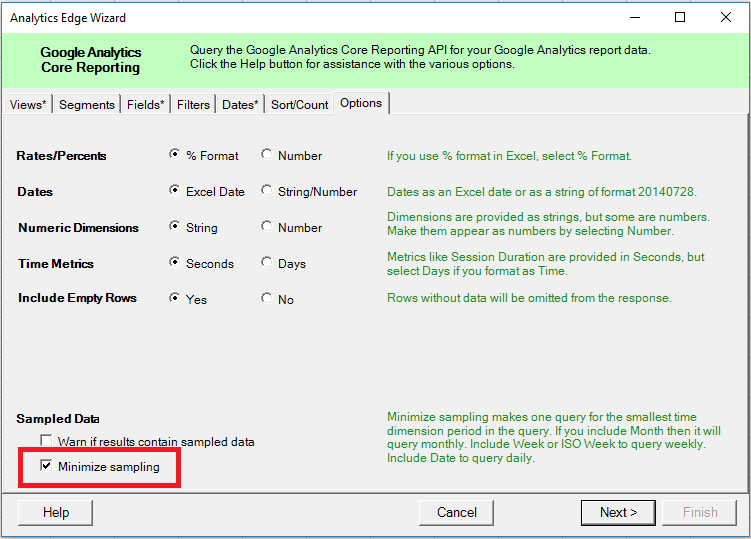This screenshot has height=539, width=751.
Task: Click the Google Analytics Core Reporting heading
Action: pyautogui.click(x=91, y=60)
